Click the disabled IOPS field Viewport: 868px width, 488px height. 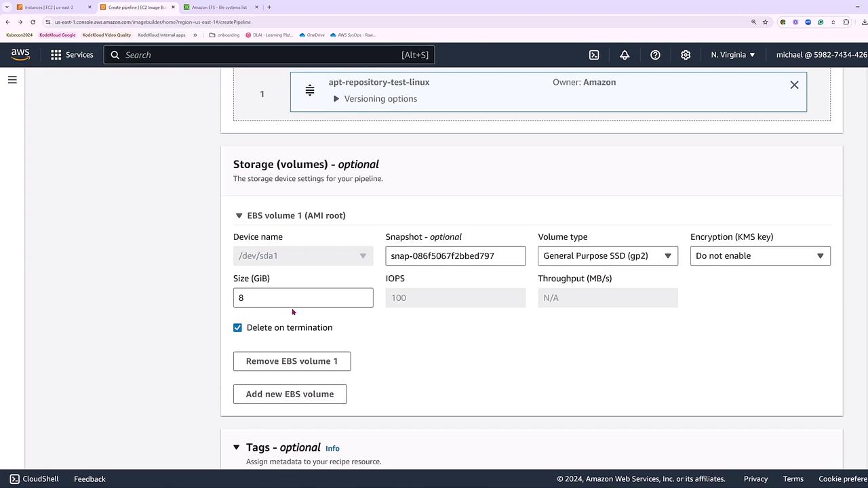pos(456,298)
